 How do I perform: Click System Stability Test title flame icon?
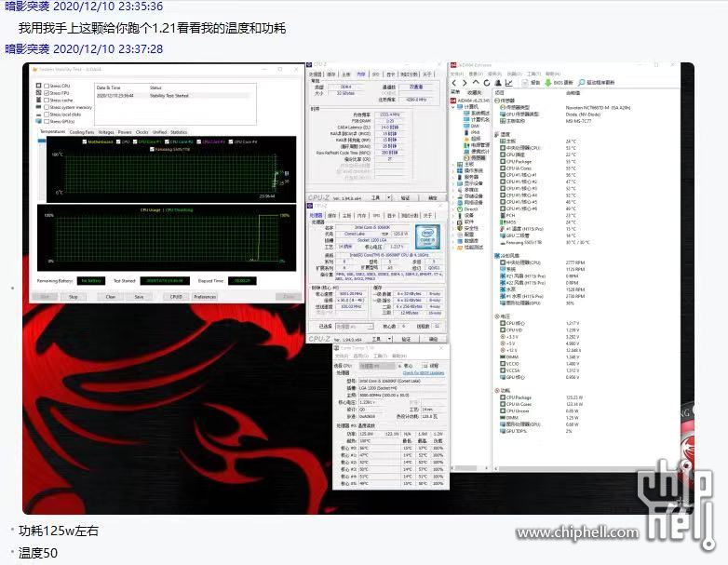coord(34,69)
